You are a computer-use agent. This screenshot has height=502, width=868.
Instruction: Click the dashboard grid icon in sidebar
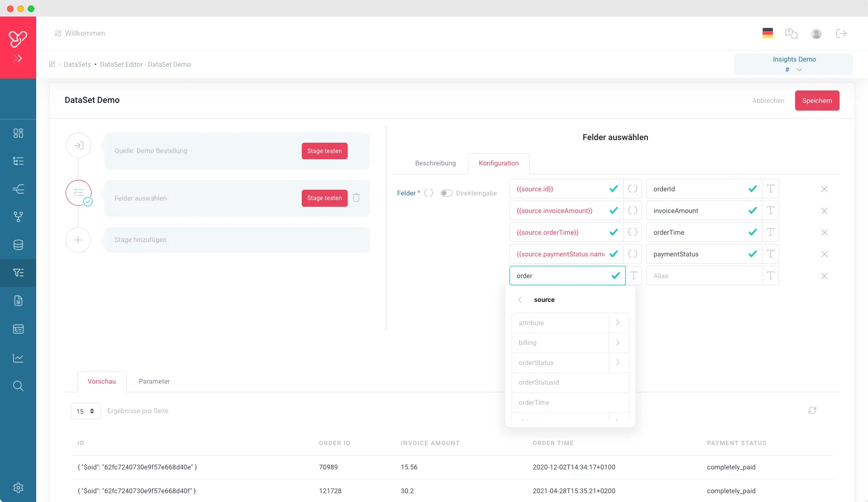(x=18, y=133)
